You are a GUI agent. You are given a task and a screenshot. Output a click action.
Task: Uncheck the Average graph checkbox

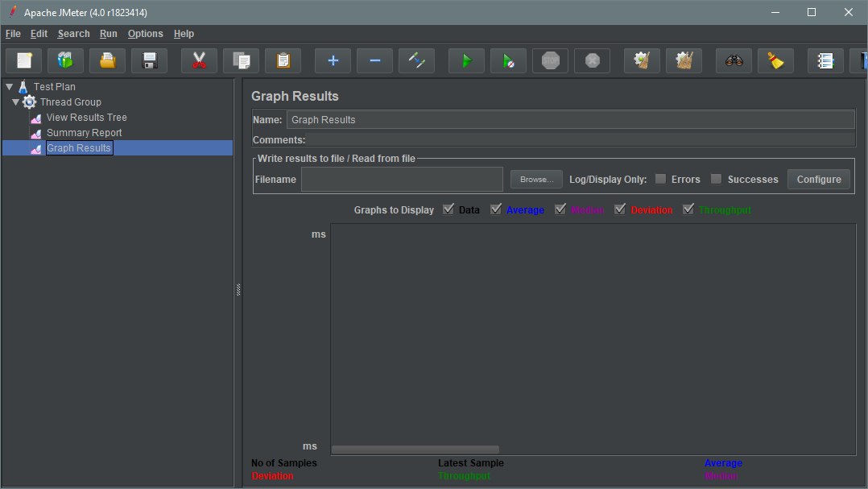[496, 209]
